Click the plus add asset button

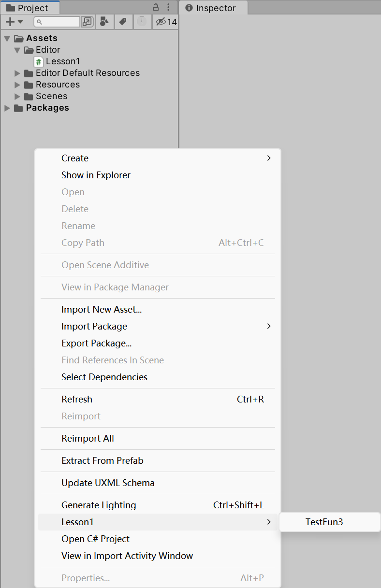tap(10, 22)
